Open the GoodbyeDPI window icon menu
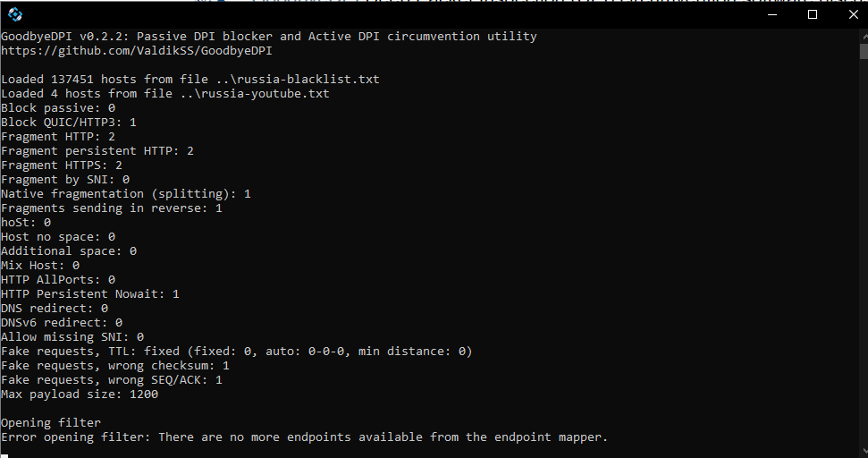The width and height of the screenshot is (868, 458). coord(15,14)
